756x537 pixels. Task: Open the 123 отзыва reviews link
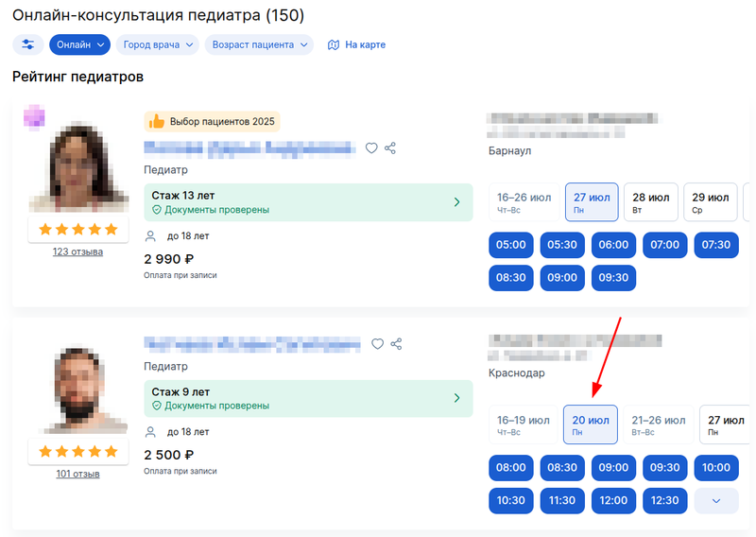(x=78, y=251)
